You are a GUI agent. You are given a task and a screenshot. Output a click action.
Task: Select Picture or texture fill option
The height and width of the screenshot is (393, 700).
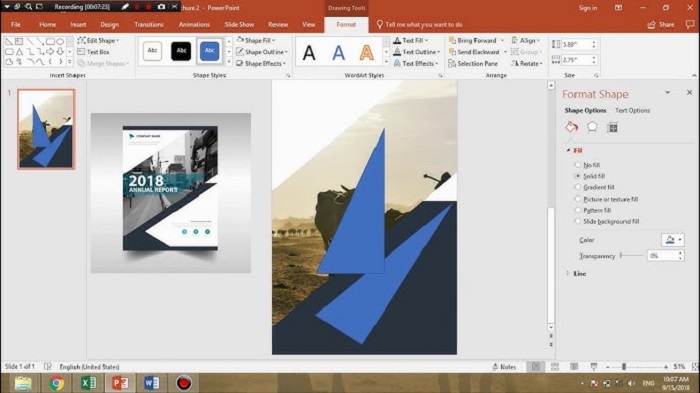578,199
